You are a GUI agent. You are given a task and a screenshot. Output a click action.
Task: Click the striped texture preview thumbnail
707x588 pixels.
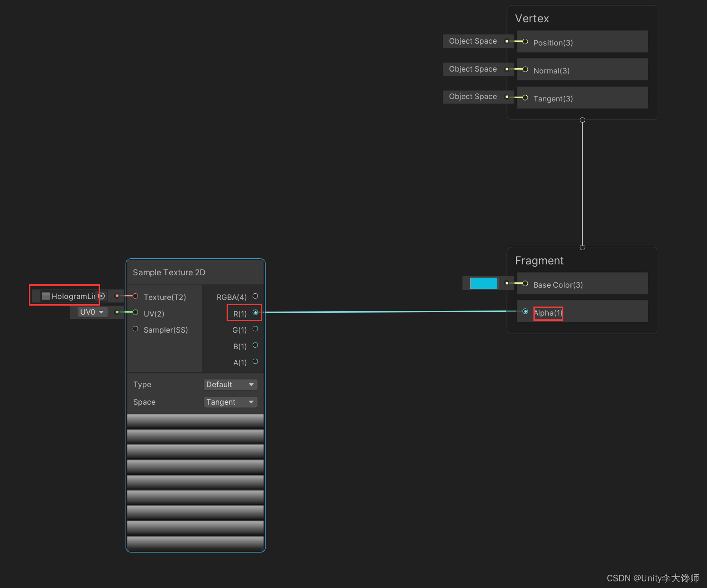point(195,482)
